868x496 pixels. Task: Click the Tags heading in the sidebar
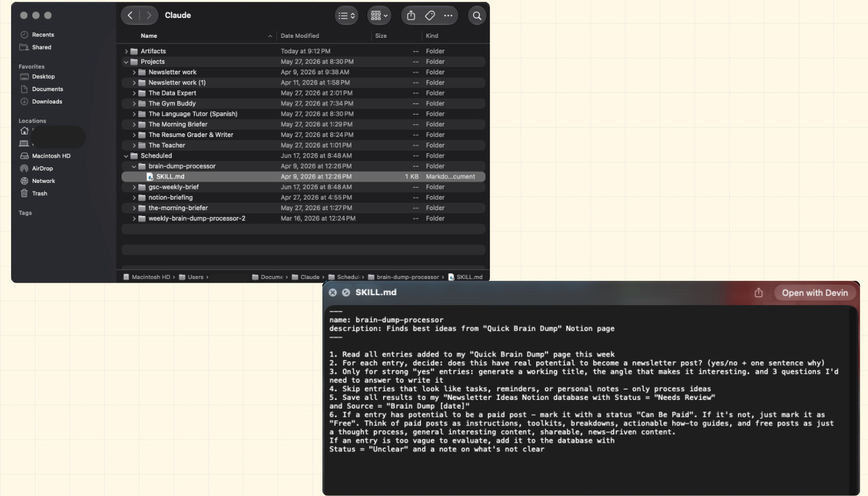pyautogui.click(x=25, y=213)
